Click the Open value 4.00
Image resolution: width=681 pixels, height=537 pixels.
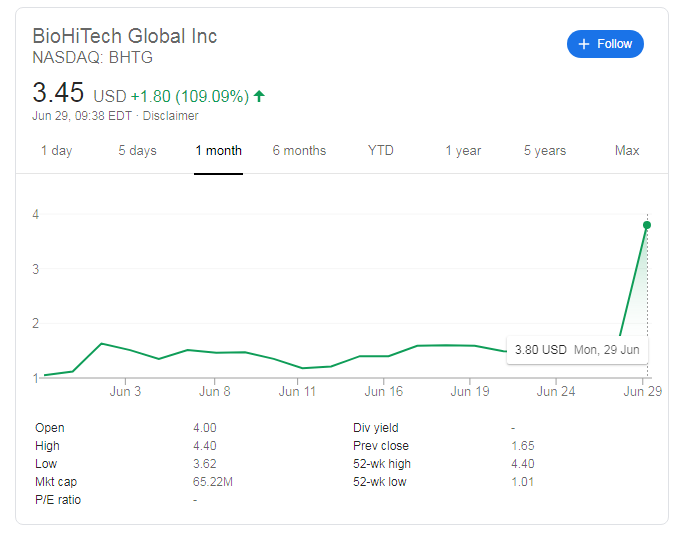click(x=205, y=428)
